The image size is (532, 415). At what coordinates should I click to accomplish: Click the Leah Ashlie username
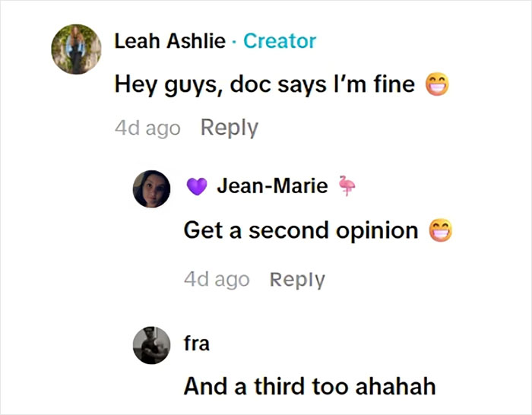170,41
